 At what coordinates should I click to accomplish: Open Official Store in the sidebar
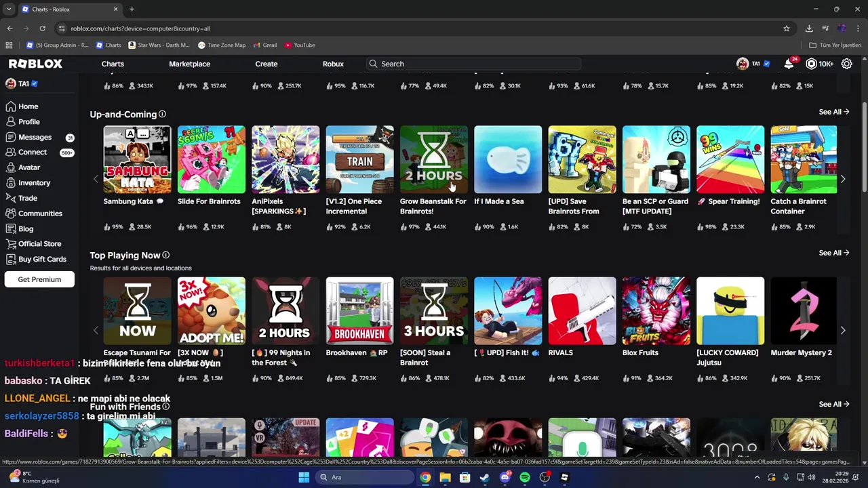click(39, 244)
